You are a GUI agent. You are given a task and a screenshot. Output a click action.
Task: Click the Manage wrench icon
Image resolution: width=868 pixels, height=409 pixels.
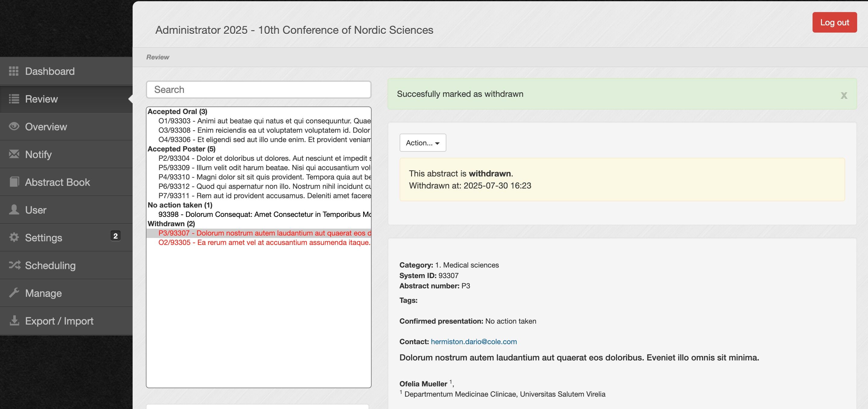(14, 293)
